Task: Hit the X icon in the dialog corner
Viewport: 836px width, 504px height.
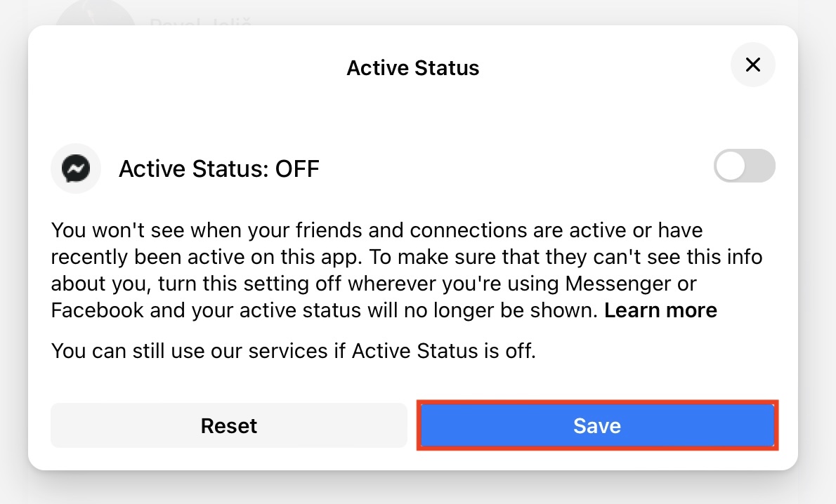Action: 752,65
